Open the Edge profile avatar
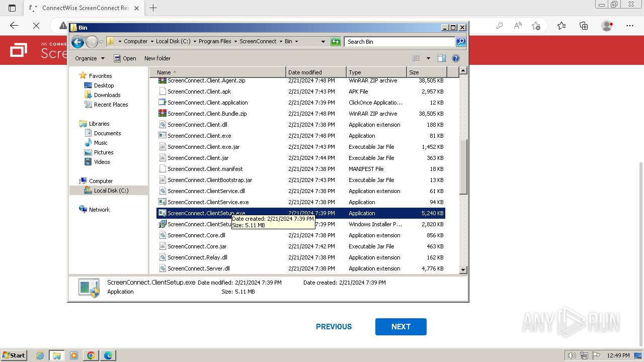The image size is (644, 362). (x=607, y=26)
